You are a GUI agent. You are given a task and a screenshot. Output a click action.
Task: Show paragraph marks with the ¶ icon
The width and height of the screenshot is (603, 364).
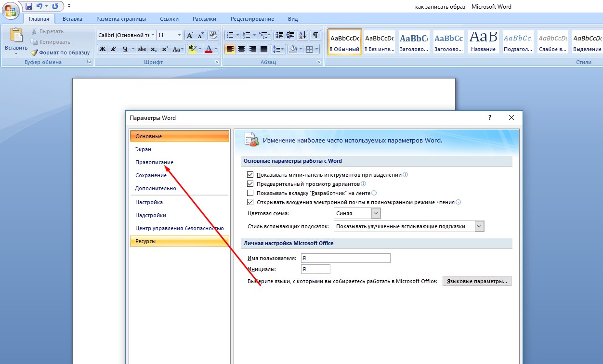pyautogui.click(x=315, y=35)
